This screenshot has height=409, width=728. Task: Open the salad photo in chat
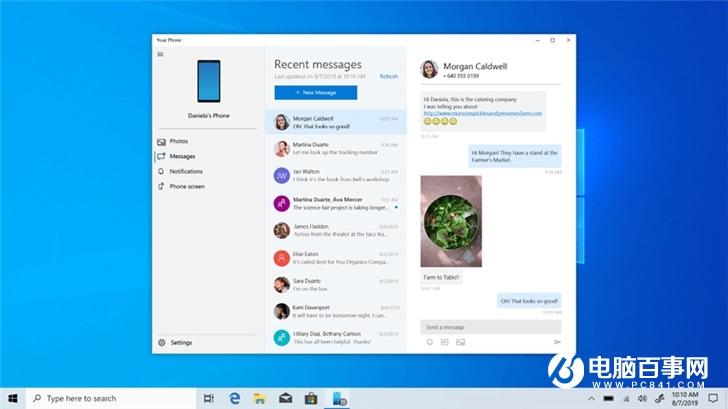[x=451, y=221]
